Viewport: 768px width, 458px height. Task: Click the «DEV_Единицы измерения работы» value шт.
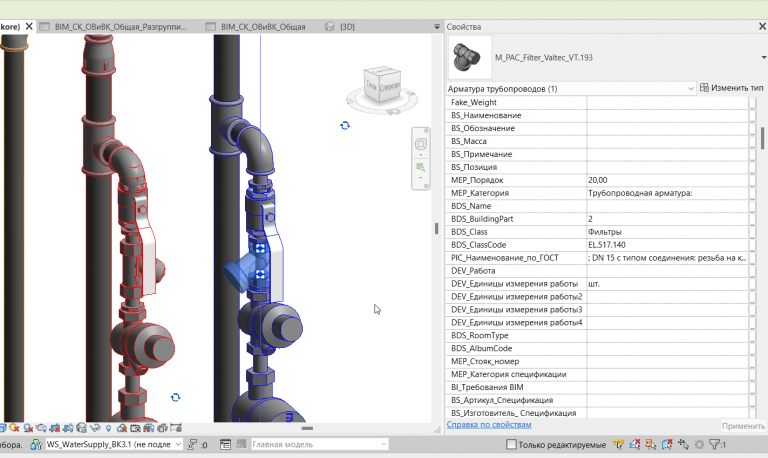tap(594, 284)
